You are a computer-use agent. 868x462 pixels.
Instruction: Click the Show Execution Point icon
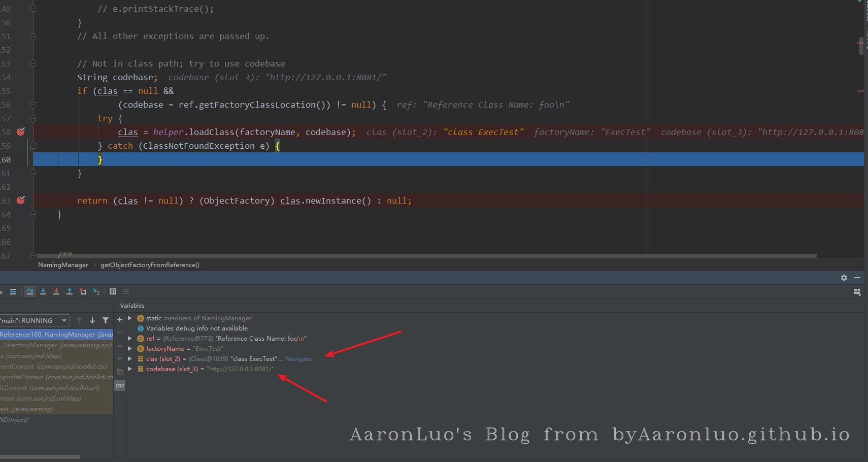[13, 291]
